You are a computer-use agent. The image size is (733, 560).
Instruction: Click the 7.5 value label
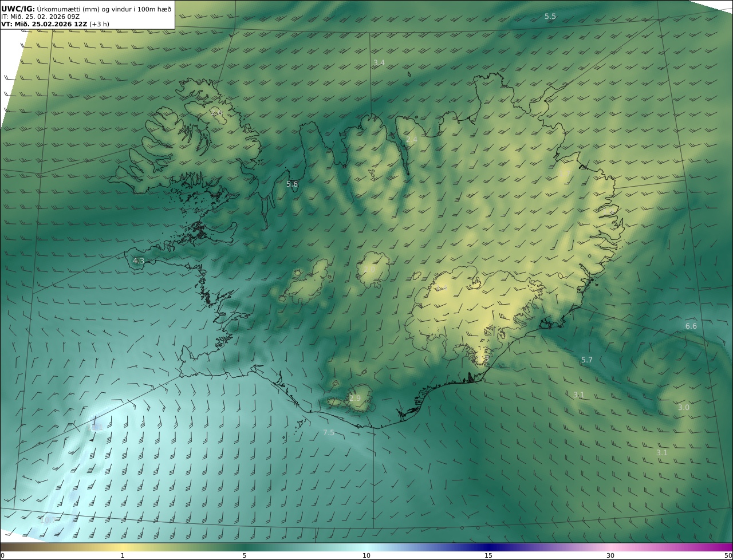pos(329,433)
